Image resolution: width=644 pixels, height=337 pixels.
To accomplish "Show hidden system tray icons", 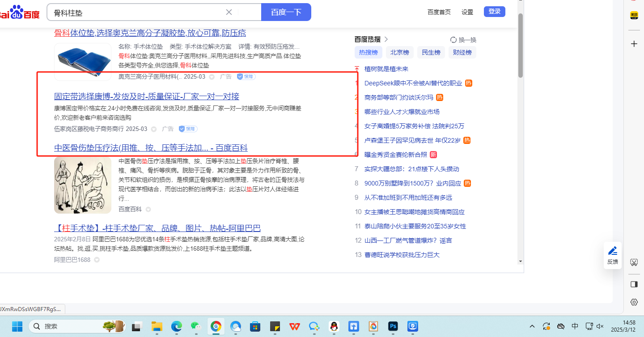I will [x=532, y=326].
